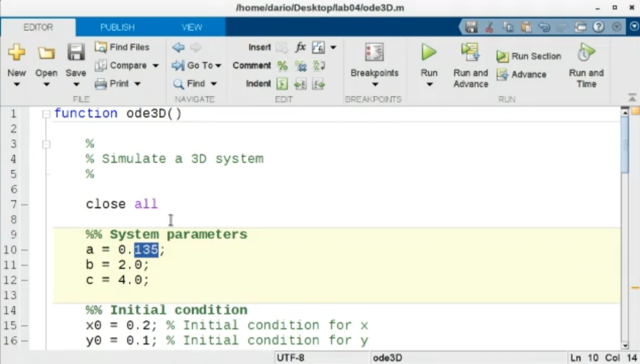The height and width of the screenshot is (364, 640).
Task: Collapse the comment block fold on line 3
Action: pos(46,144)
